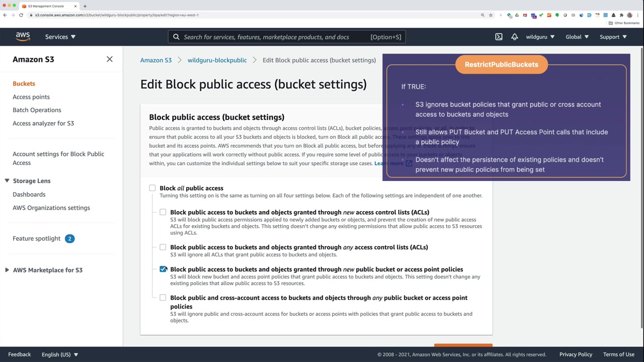Close the Amazon S3 side navigation
This screenshot has height=362, width=644.
(110, 59)
